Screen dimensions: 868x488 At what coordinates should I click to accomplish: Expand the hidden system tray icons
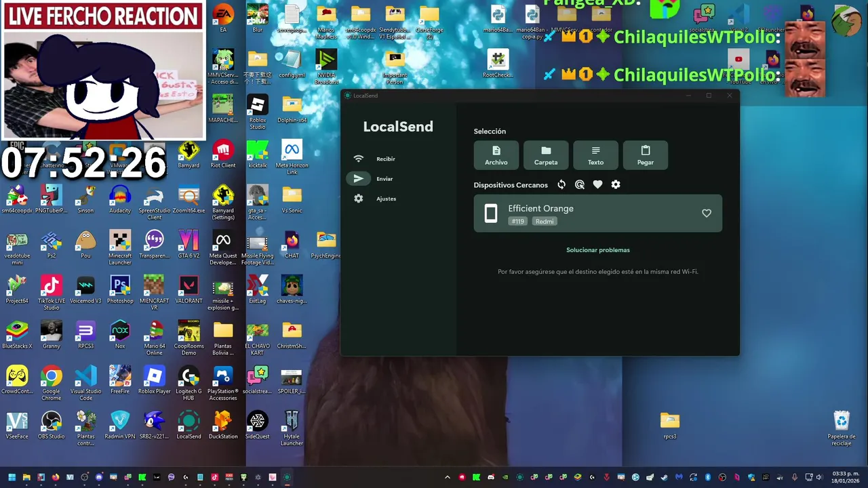click(448, 477)
